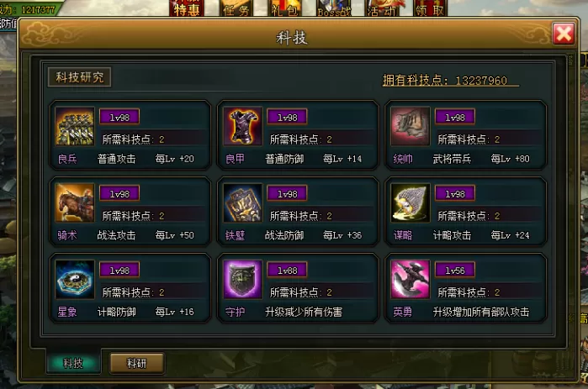Choose the 骑术 horseman technology icon

[x=75, y=202]
